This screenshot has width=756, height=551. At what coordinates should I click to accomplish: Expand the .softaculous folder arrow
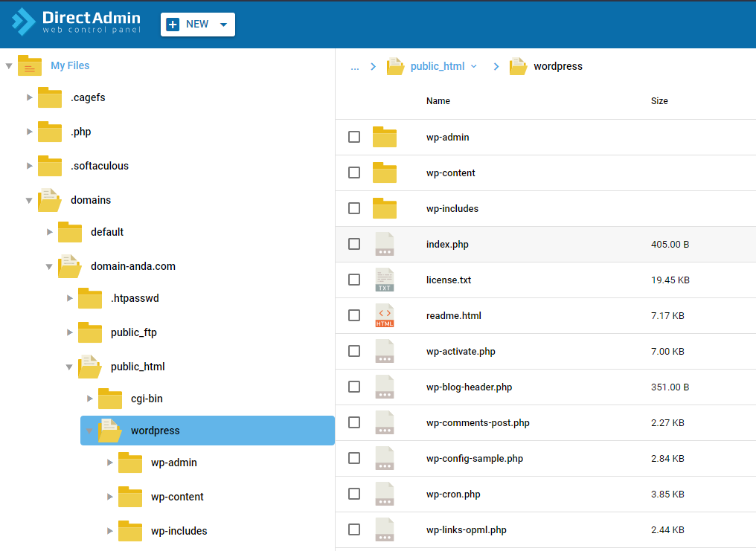[x=30, y=166]
